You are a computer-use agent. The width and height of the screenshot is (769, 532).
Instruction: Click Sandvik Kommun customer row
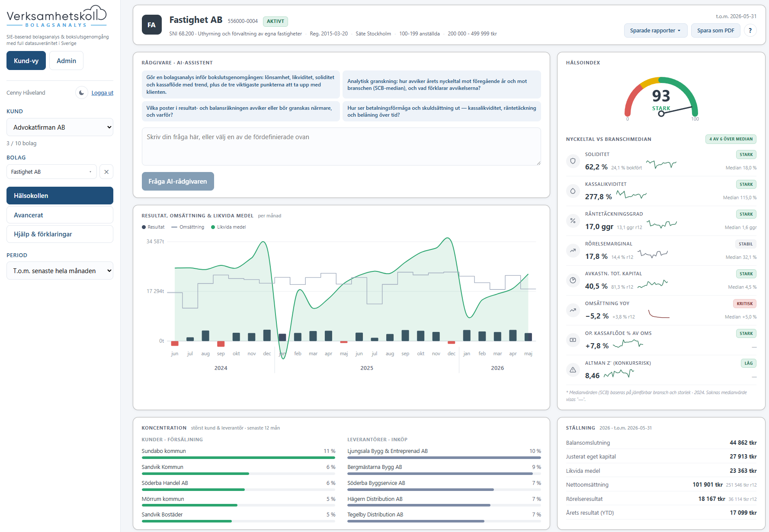pos(238,468)
